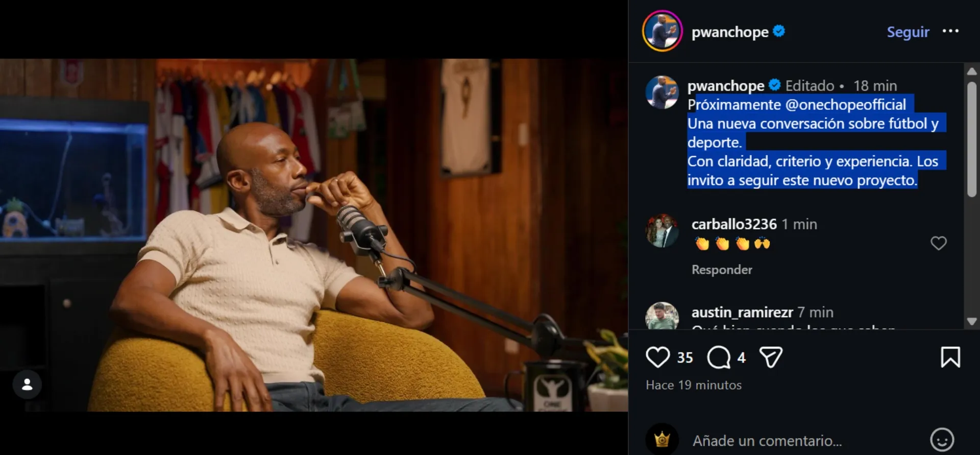Like carballo3236's comment
980x455 pixels.
(938, 243)
